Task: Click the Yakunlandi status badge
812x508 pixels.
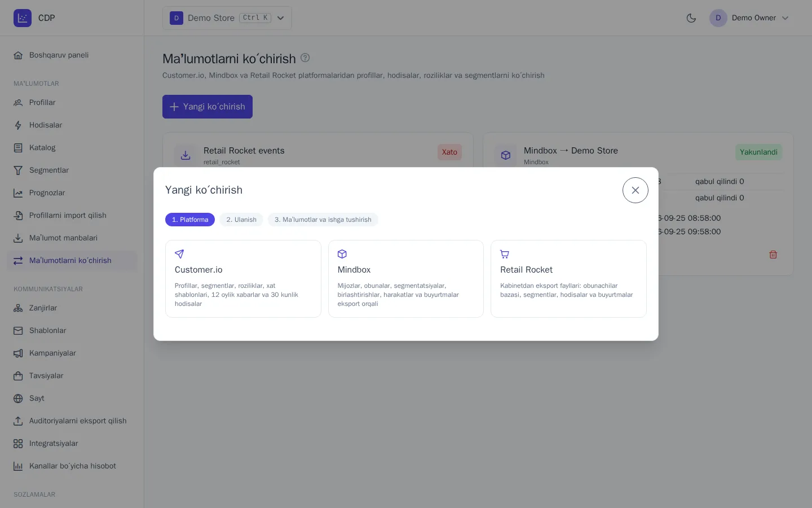Action: point(758,152)
